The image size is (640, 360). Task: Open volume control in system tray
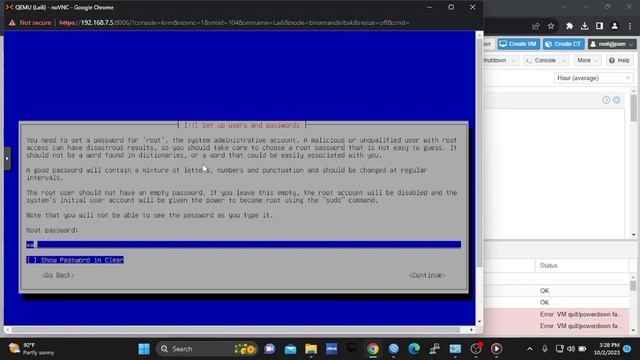tap(571, 349)
